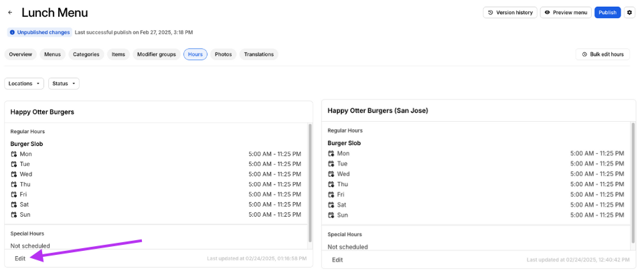Click the Unpublished changes info badge
The image size is (644, 277).
coord(39,32)
